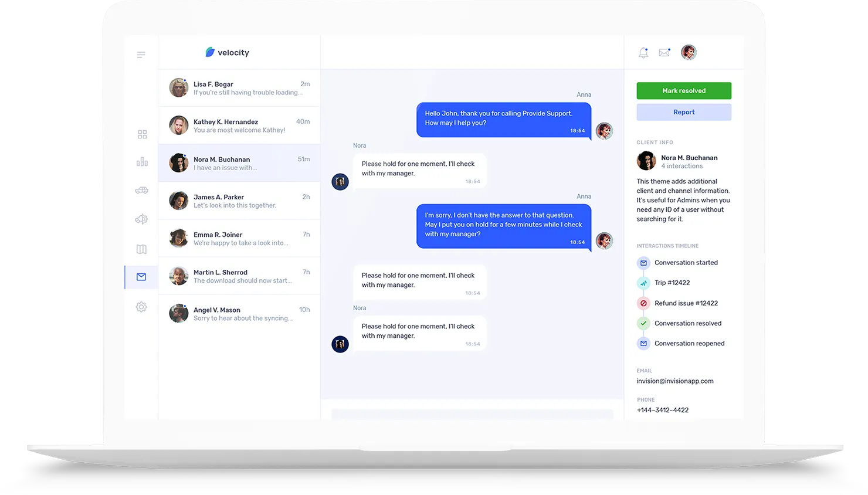Open the dashboard grid icon

[x=142, y=134]
